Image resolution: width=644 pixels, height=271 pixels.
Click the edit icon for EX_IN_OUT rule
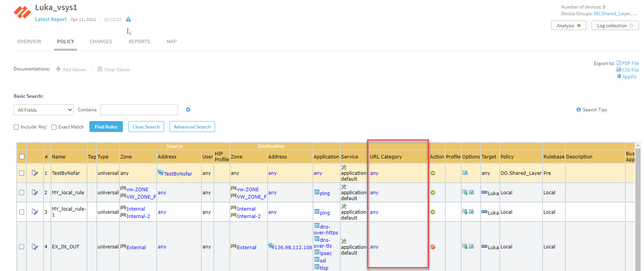35,246
